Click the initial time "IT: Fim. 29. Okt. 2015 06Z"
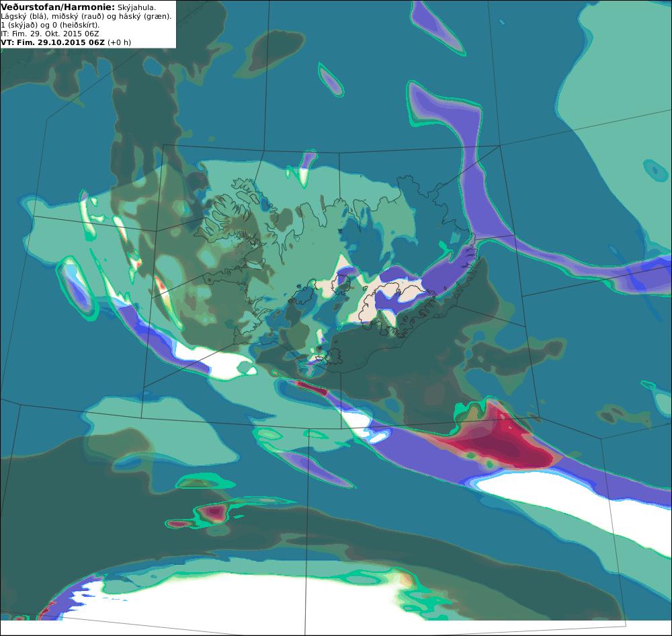The height and width of the screenshot is (636, 672). pyautogui.click(x=50, y=34)
